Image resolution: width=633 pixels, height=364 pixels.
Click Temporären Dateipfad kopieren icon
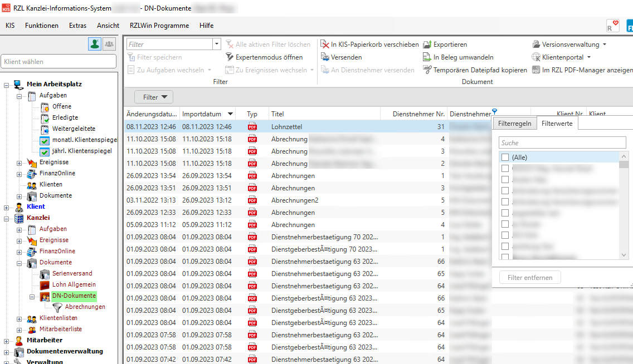pos(427,70)
